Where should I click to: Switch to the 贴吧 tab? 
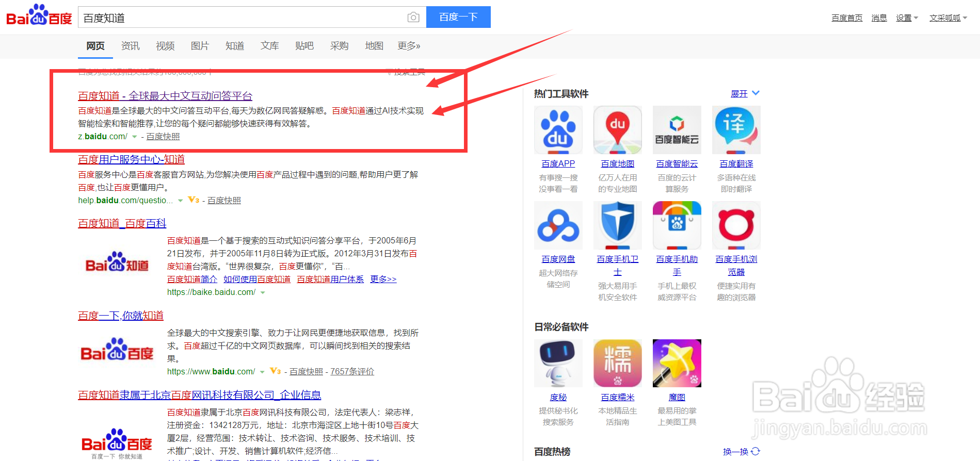coord(304,46)
